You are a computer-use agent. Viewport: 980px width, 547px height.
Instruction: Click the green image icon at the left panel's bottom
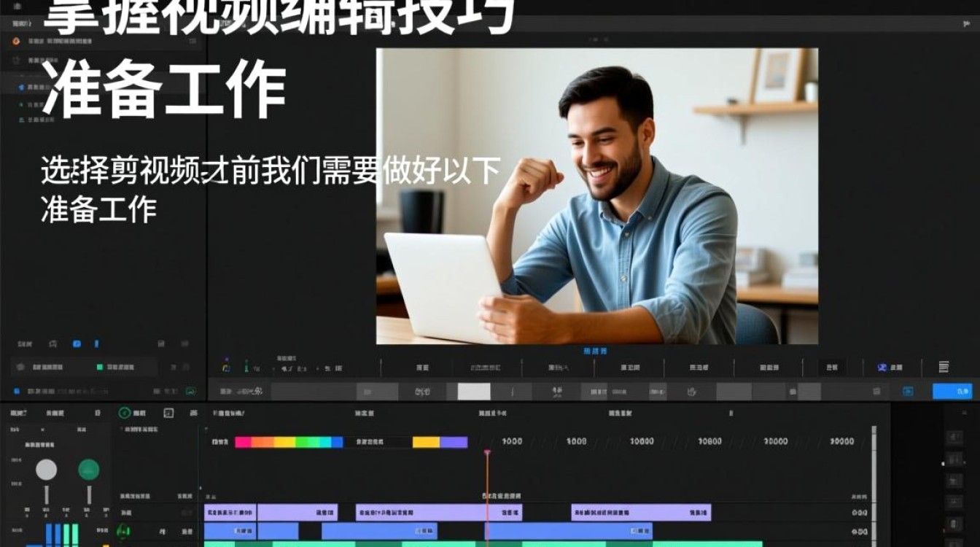pyautogui.click(x=190, y=391)
